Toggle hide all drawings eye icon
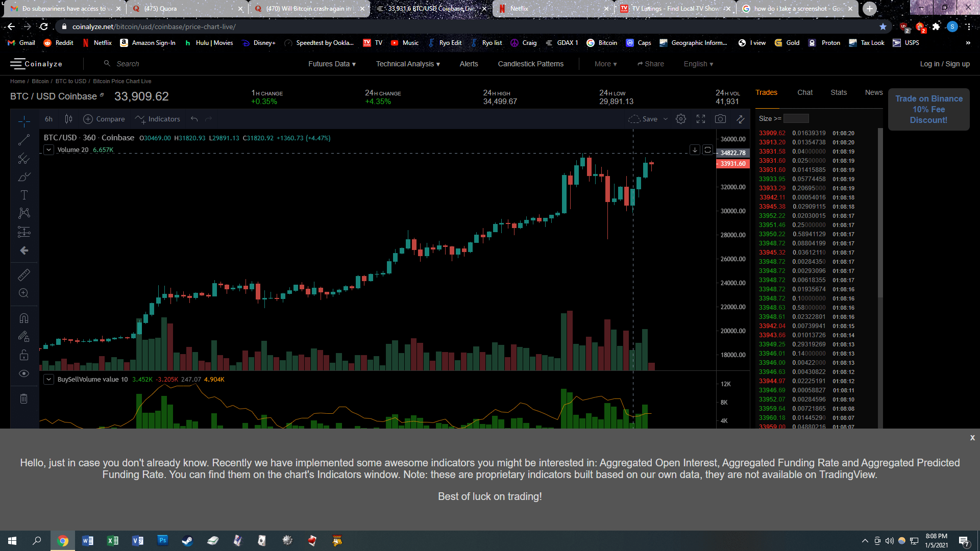980x551 pixels. pos(24,373)
